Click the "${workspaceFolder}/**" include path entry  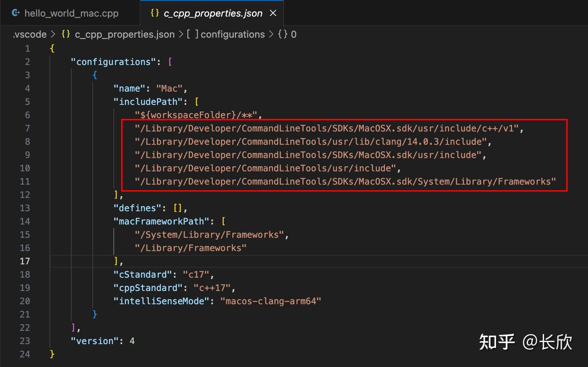coord(196,115)
